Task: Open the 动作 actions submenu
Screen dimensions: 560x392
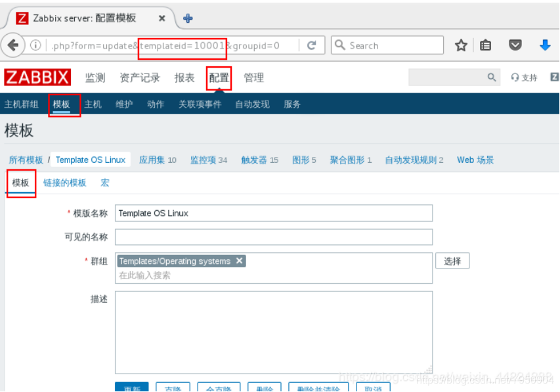Action: click(x=156, y=104)
